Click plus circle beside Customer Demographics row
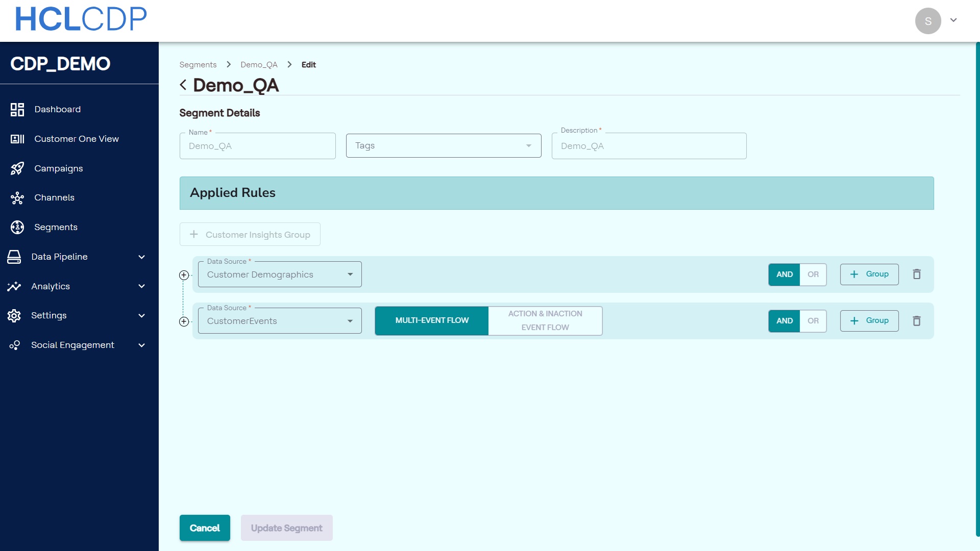 [x=184, y=275]
